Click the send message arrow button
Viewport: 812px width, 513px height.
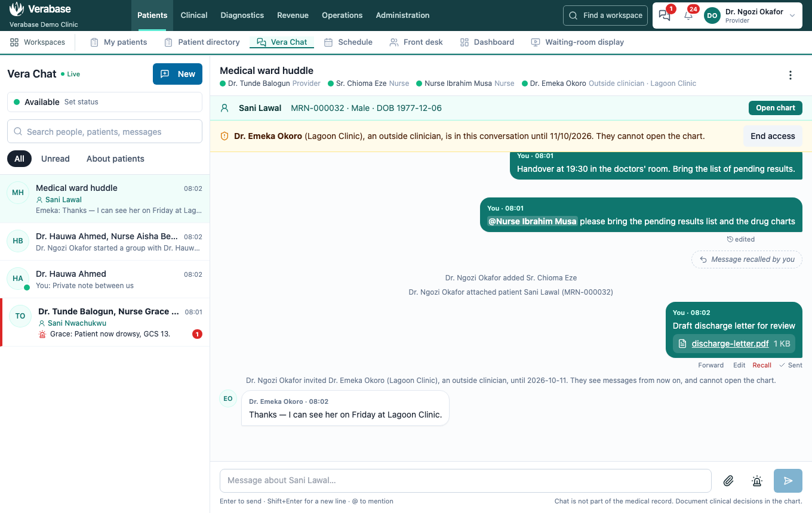[x=788, y=481]
